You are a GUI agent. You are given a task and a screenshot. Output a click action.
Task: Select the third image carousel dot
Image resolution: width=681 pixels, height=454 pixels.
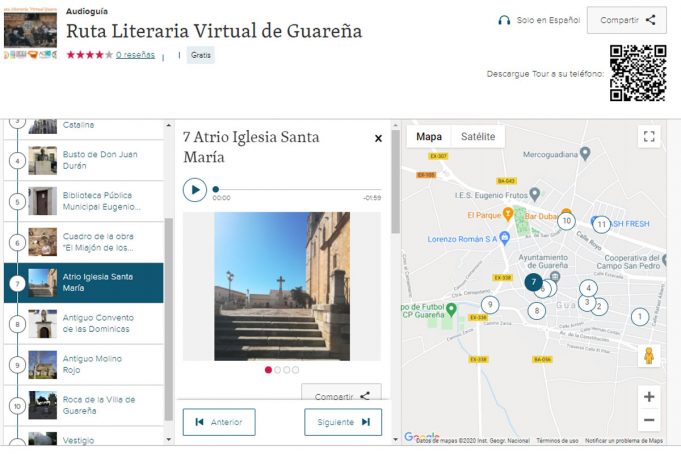click(287, 370)
